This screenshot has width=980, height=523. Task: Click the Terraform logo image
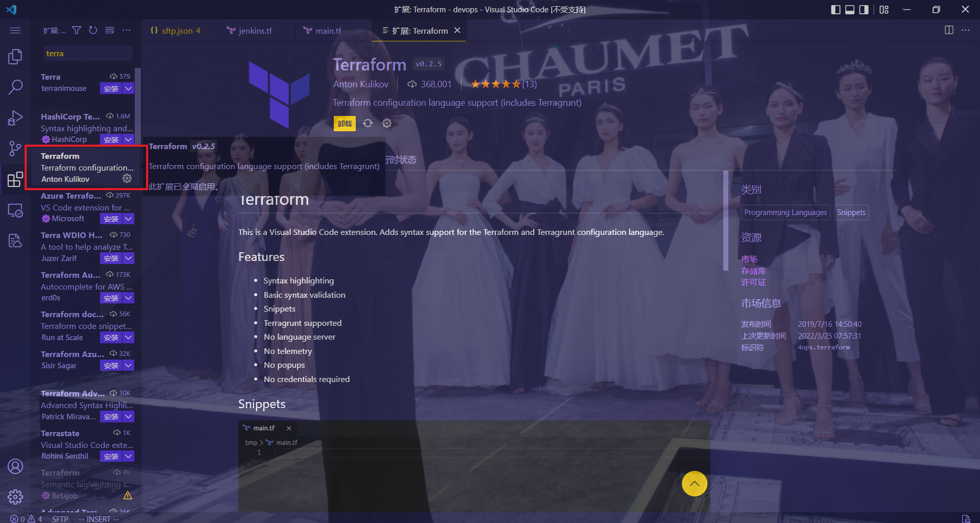[279, 94]
